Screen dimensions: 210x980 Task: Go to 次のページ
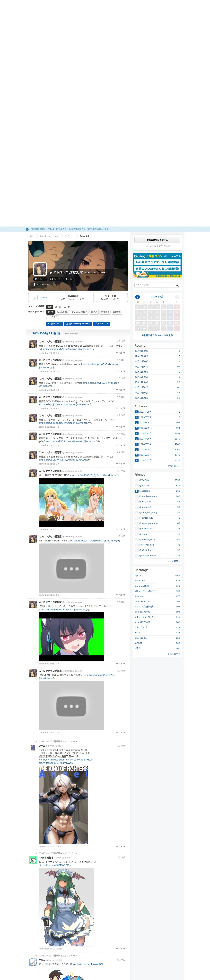click(102, 324)
